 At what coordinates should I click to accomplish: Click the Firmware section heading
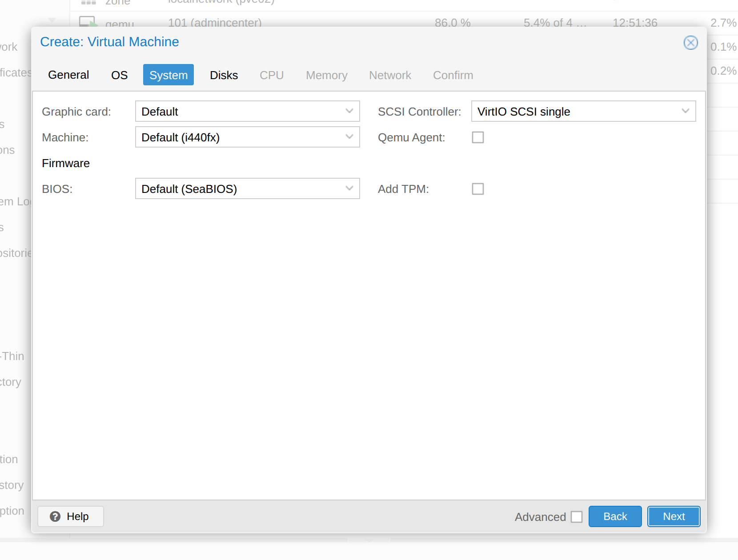tap(66, 163)
